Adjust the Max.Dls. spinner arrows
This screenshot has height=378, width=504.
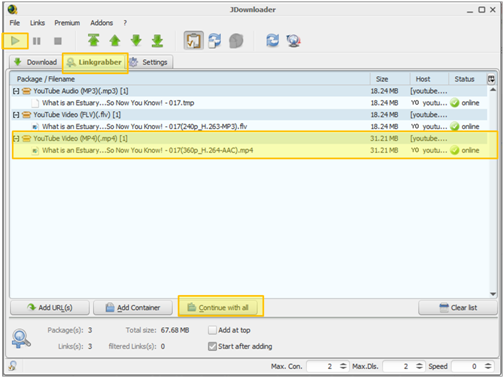420,366
